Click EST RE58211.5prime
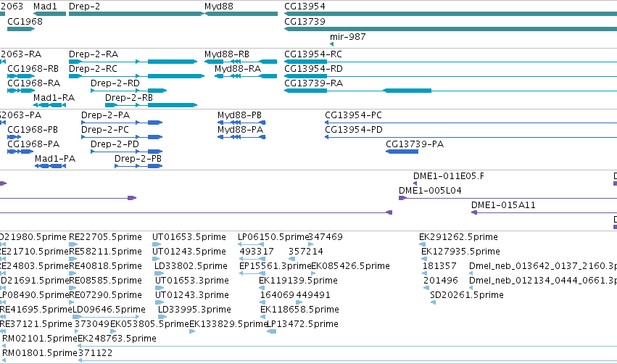Screen dimensions: 617x364 [73, 259]
